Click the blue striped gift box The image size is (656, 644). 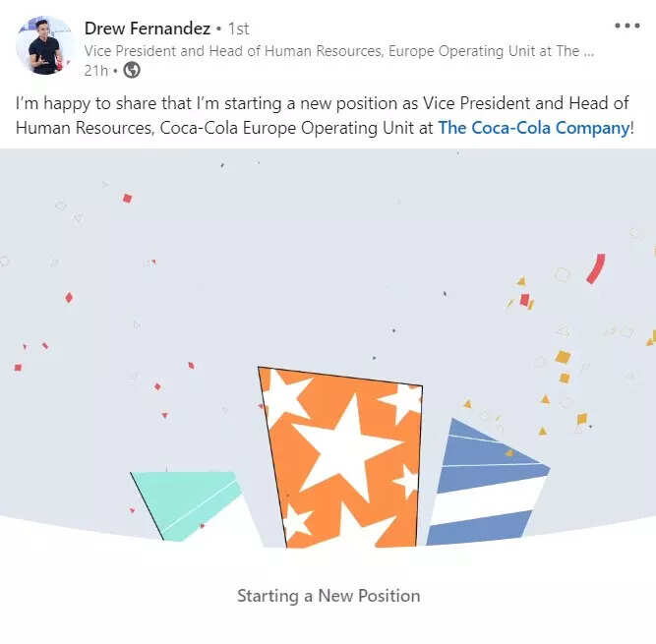click(485, 487)
